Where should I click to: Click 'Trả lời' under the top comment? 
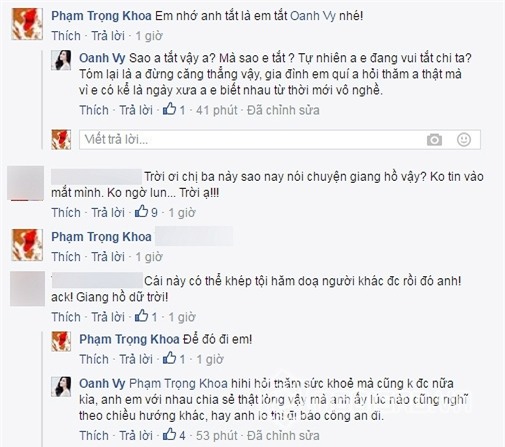(x=108, y=36)
